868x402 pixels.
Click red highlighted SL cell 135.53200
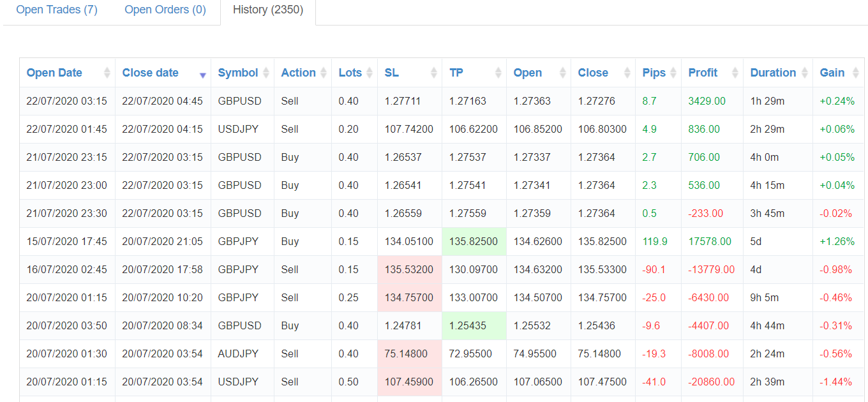pyautogui.click(x=409, y=269)
